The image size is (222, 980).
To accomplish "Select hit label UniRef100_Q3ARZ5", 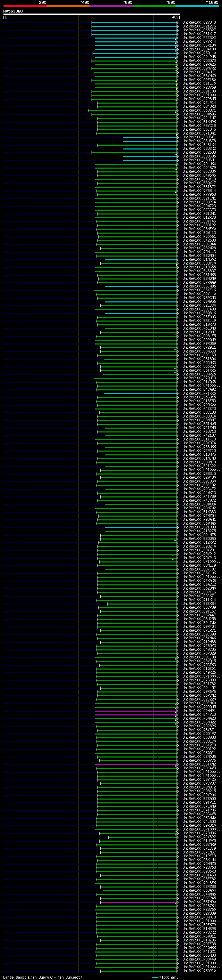I will point(199,374).
